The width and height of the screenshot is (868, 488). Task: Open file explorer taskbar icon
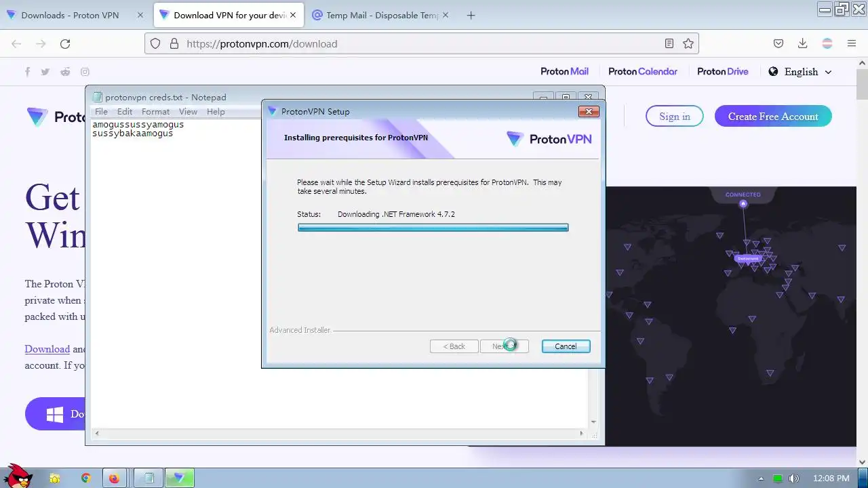pos(55,479)
